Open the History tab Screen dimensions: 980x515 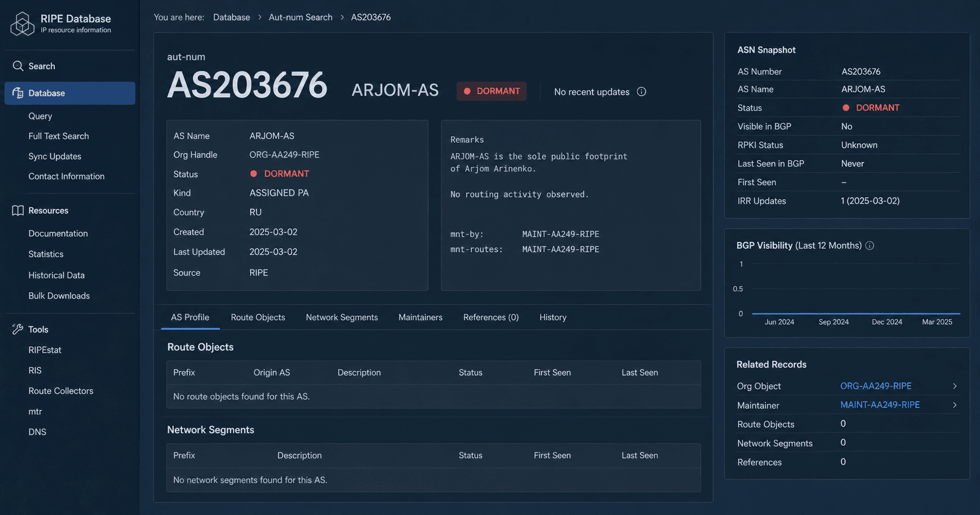click(x=553, y=317)
